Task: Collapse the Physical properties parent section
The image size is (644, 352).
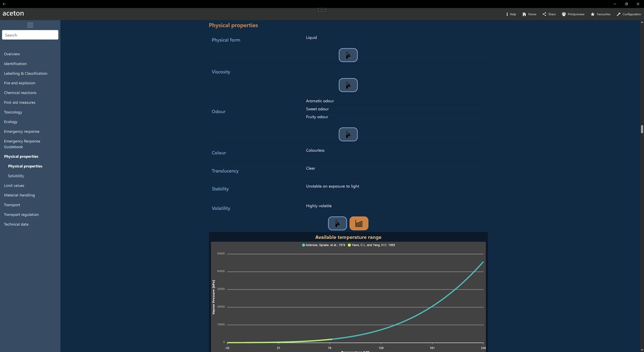Action: click(21, 156)
